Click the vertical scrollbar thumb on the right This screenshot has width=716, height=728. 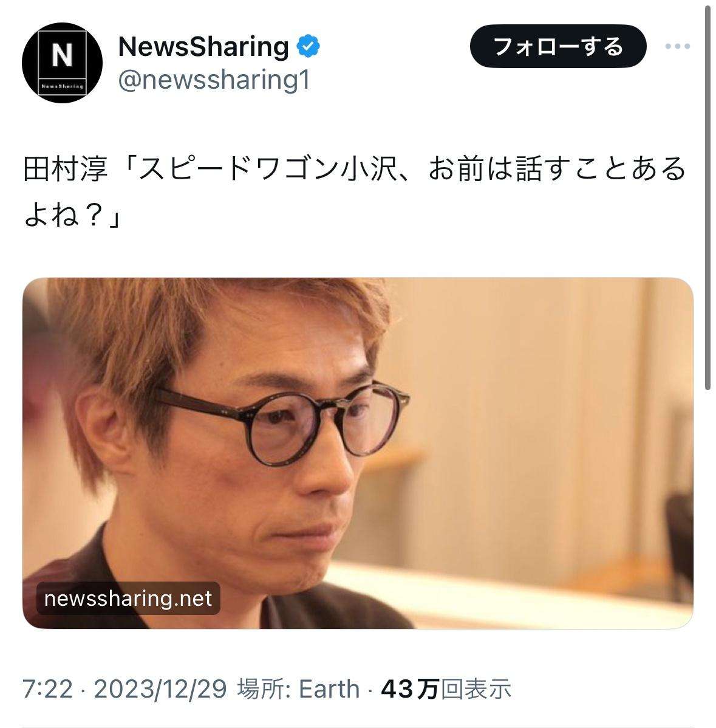(x=707, y=197)
